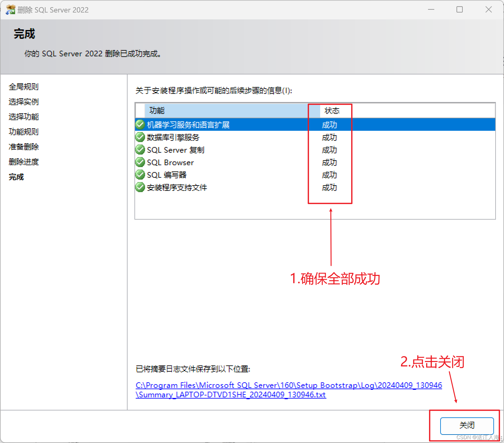504x443 pixels.
Task: Click 成功 status of SQL Server 复制
Action: click(330, 150)
